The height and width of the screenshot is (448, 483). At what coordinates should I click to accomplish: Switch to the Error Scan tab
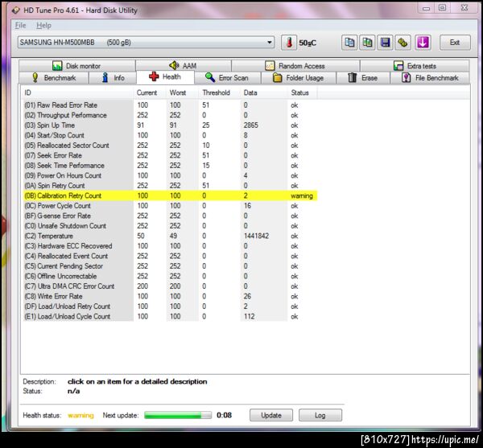[x=227, y=78]
